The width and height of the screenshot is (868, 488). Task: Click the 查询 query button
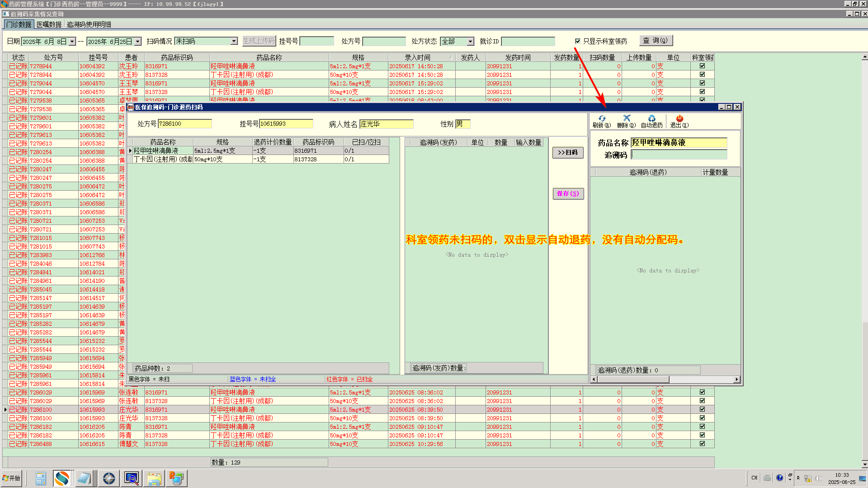(x=656, y=40)
